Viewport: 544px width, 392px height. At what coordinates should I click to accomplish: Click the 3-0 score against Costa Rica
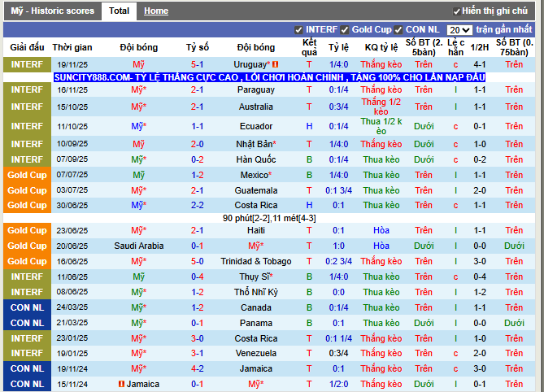tap(197, 338)
